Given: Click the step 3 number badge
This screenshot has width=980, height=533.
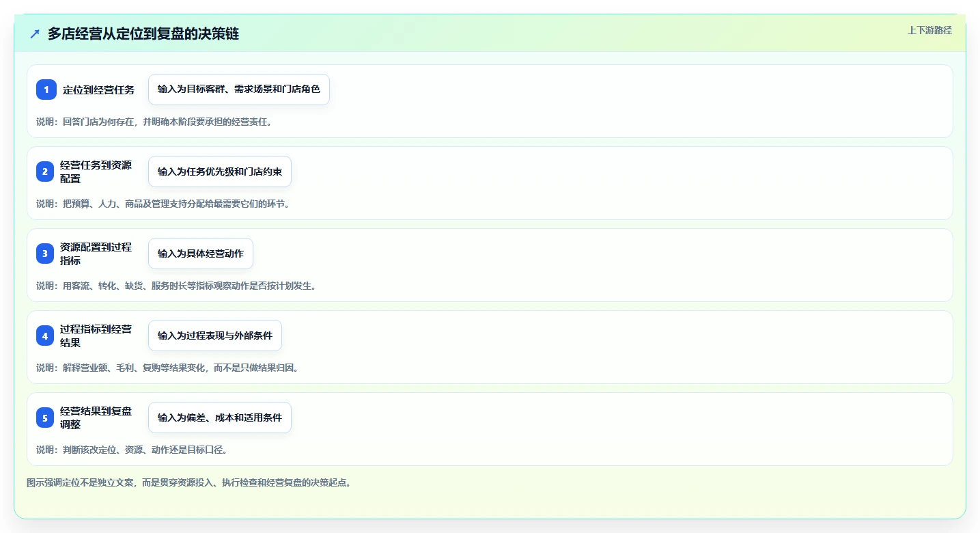Looking at the screenshot, I should [45, 254].
